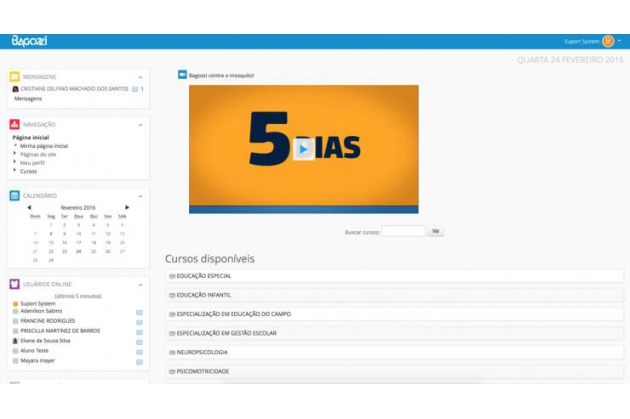
Task: Click the red Navegação block icon
Action: point(15,124)
